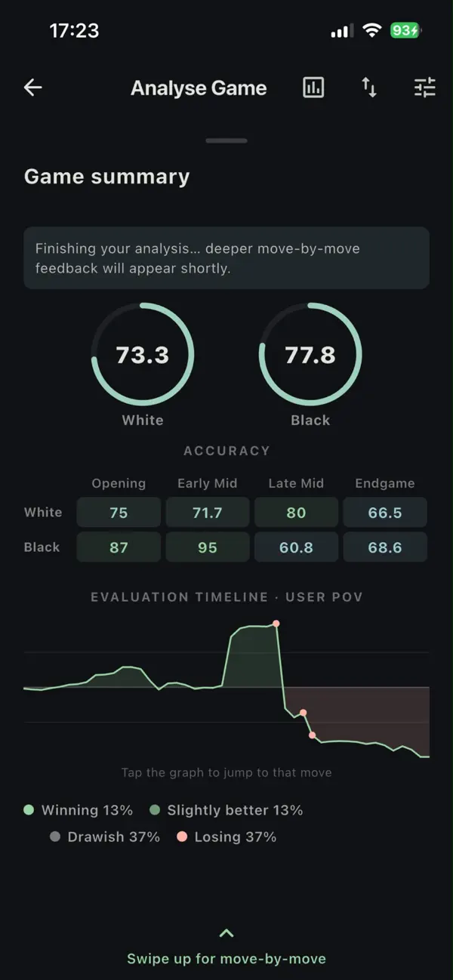This screenshot has height=980, width=453.
Task: Tap White's Opening accuracy cell 75
Action: [119, 513]
